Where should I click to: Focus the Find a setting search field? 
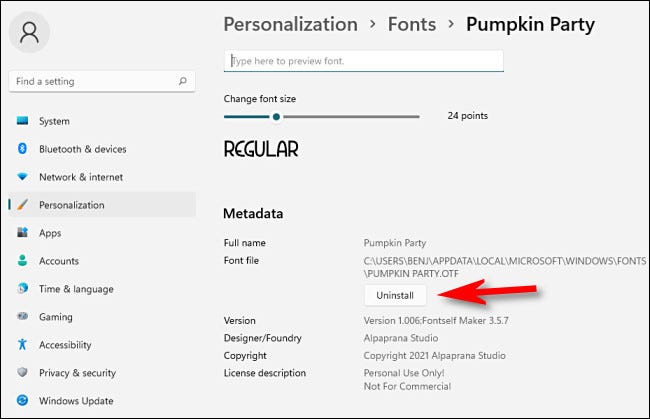pyautogui.click(x=90, y=81)
